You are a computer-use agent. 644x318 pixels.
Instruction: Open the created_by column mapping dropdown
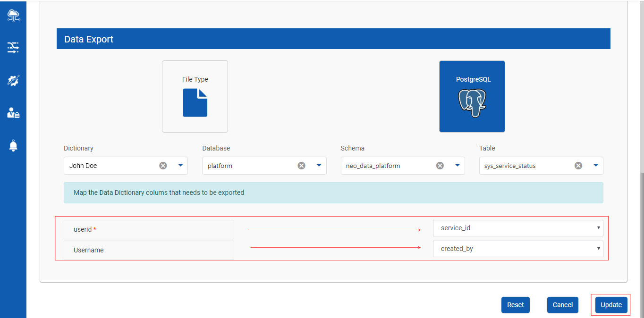coord(518,249)
